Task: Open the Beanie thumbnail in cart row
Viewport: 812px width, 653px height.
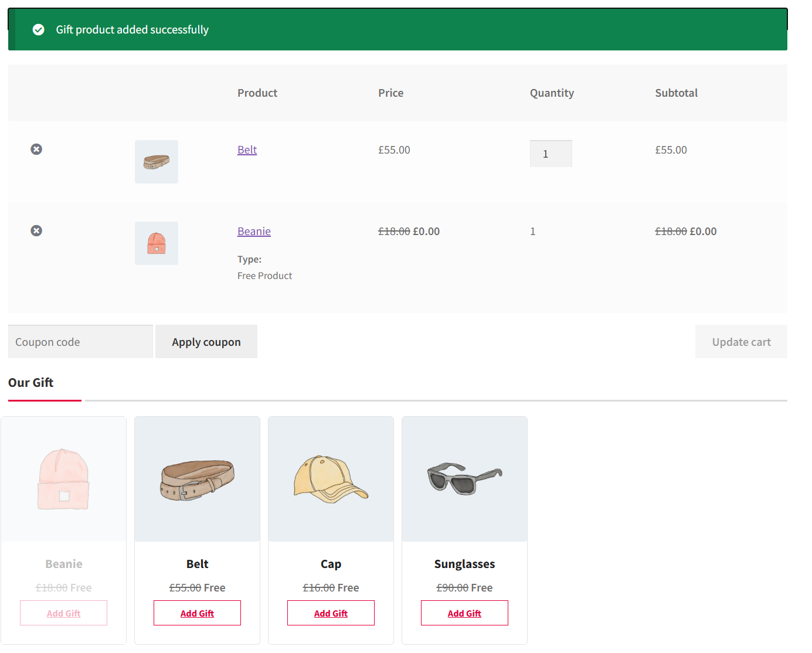Action: [157, 243]
